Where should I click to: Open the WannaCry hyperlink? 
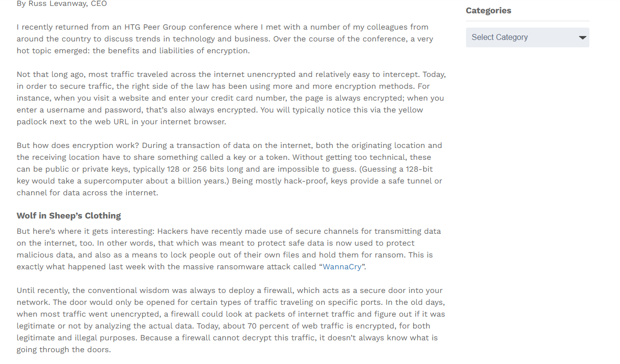click(x=342, y=267)
